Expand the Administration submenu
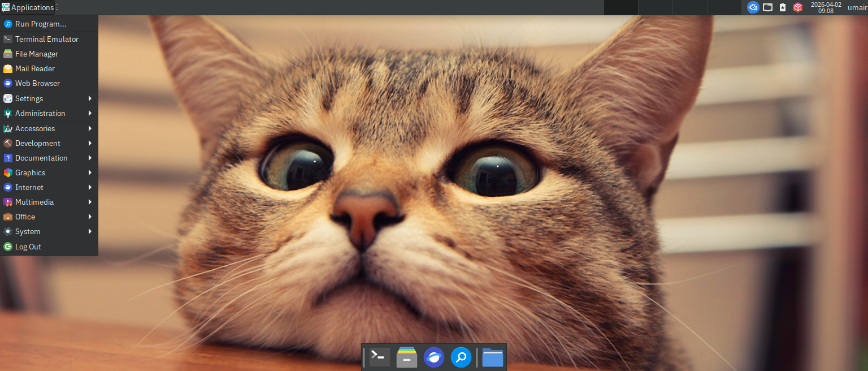The height and width of the screenshot is (371, 868). click(49, 113)
